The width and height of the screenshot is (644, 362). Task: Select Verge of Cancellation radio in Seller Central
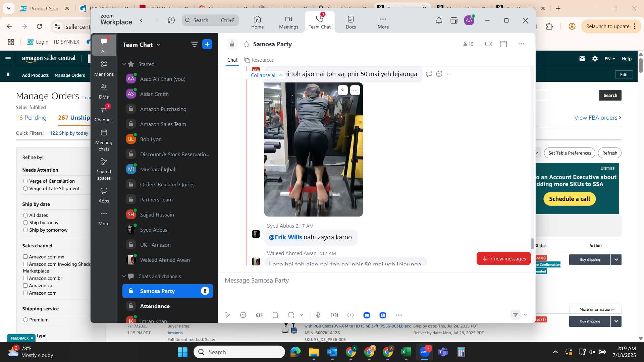[25, 181]
